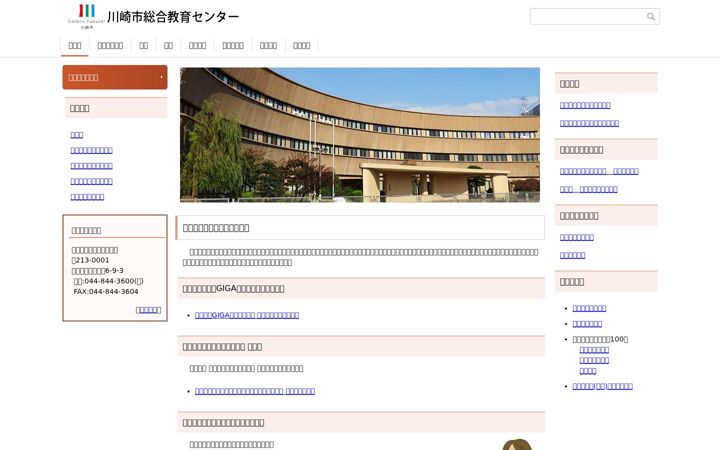Click the phone number "044-844-3600" line
Screen dimensions: 720x450
[108, 281]
